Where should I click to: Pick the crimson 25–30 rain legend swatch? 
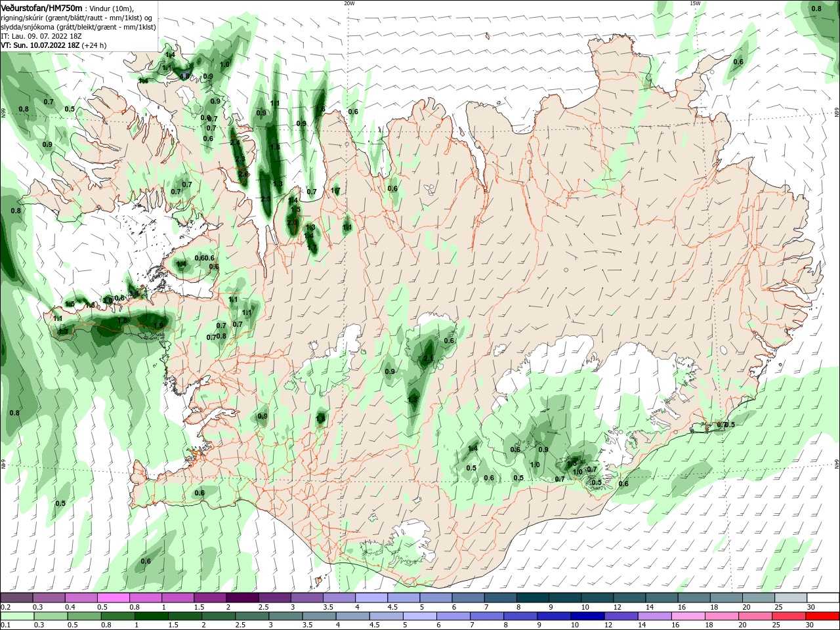[x=788, y=616]
